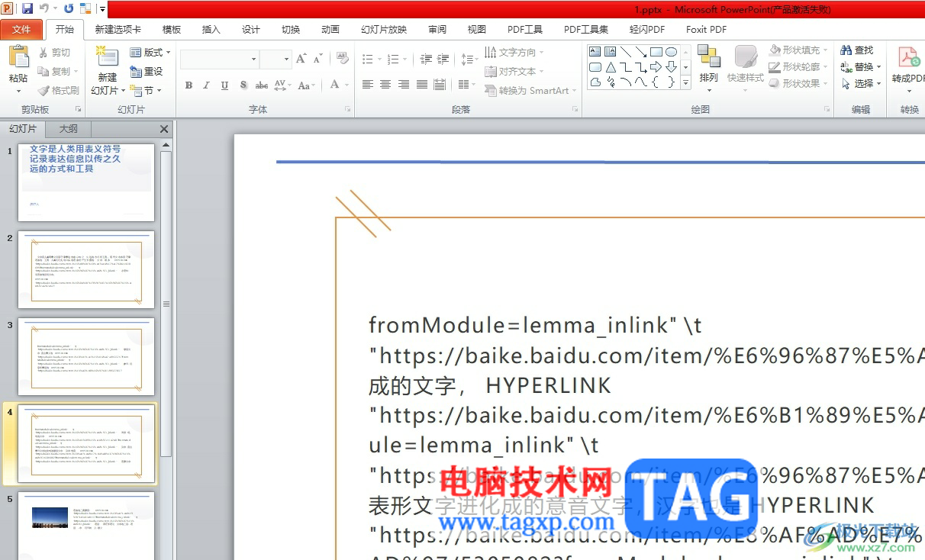This screenshot has height=560, width=925.
Task: Align text left
Action: (368, 85)
